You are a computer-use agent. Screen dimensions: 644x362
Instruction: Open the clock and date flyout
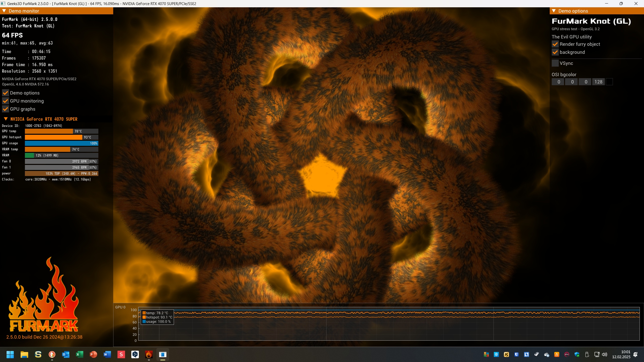[x=621, y=354]
